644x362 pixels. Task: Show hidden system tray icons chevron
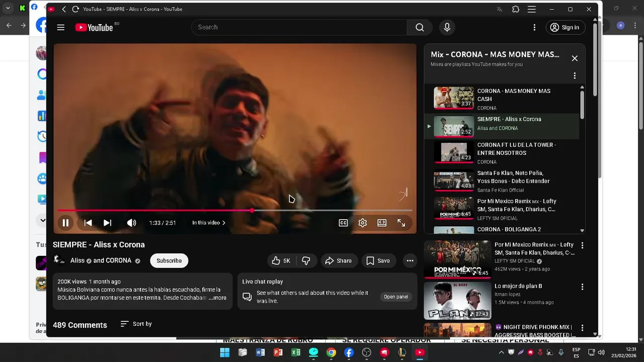pos(501,352)
